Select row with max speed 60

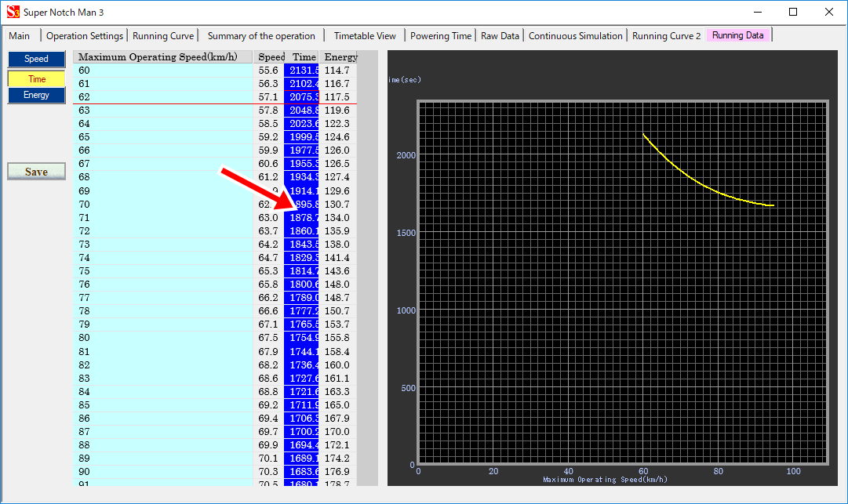[x=215, y=71]
